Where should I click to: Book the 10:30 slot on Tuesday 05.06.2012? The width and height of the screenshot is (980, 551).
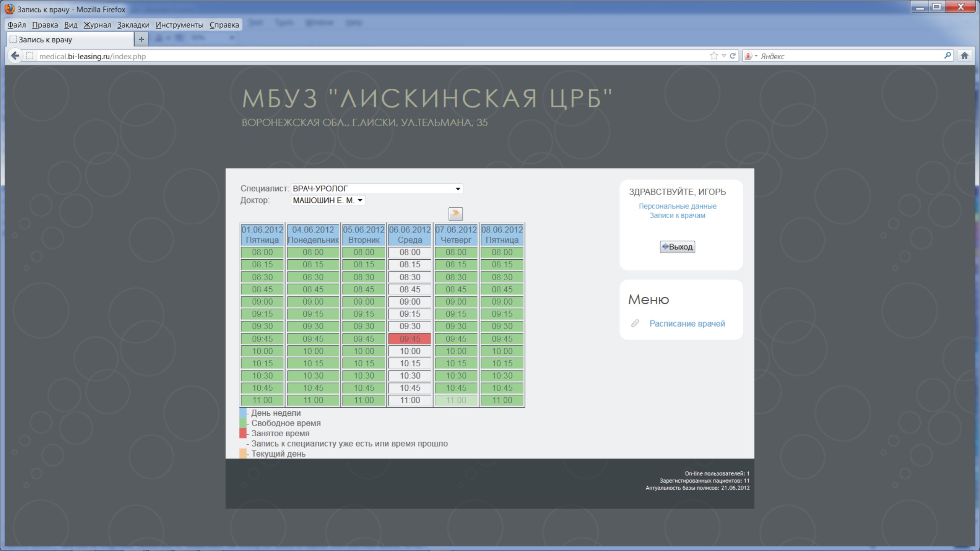pos(364,376)
